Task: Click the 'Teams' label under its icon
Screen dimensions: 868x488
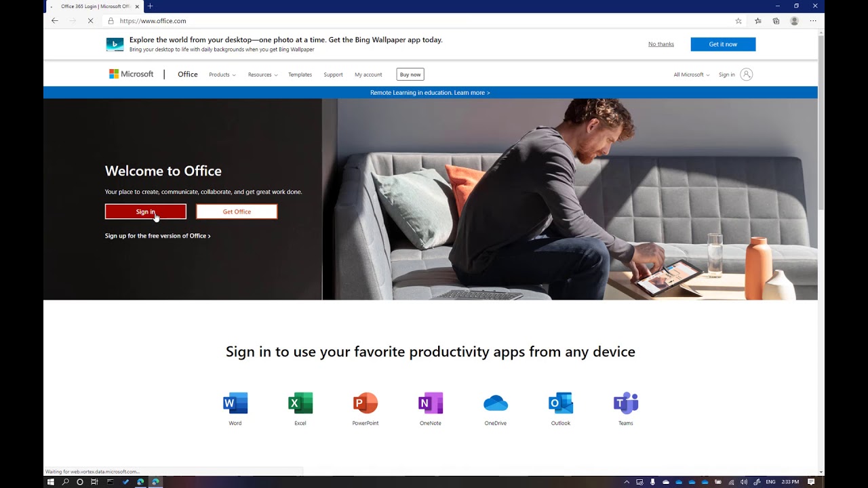Action: point(626,423)
